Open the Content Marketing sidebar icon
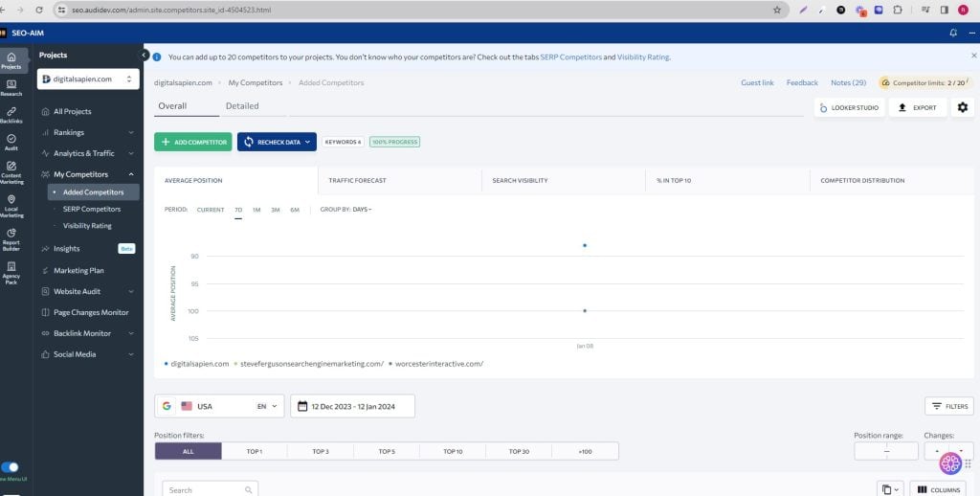The width and height of the screenshot is (980, 496). [x=11, y=173]
